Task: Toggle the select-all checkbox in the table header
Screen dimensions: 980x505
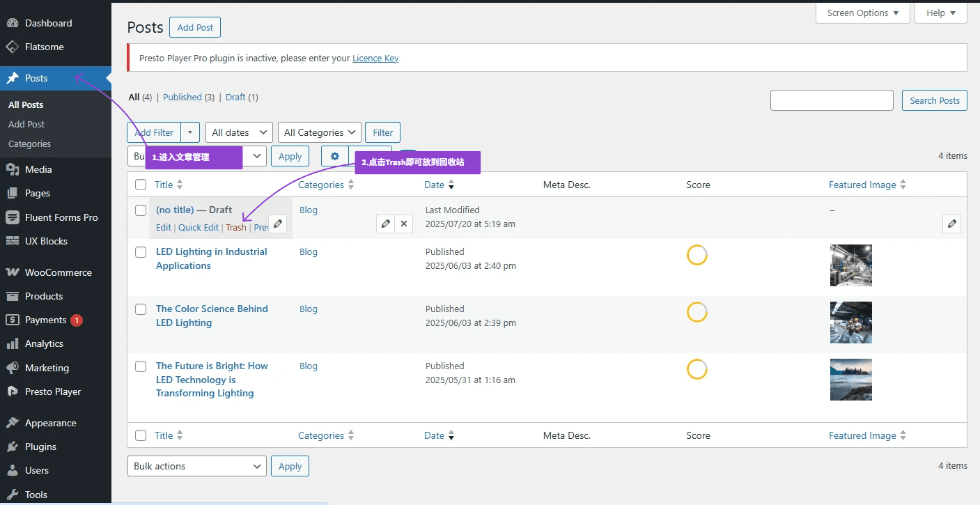Action: 141,185
